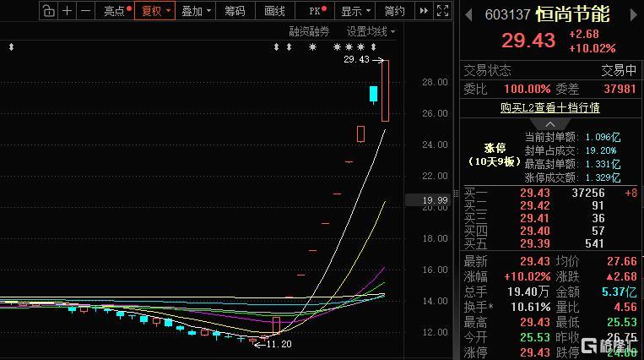Click the 29.43 high price marker on chart
This screenshot has height=360, width=644.
(x=356, y=60)
